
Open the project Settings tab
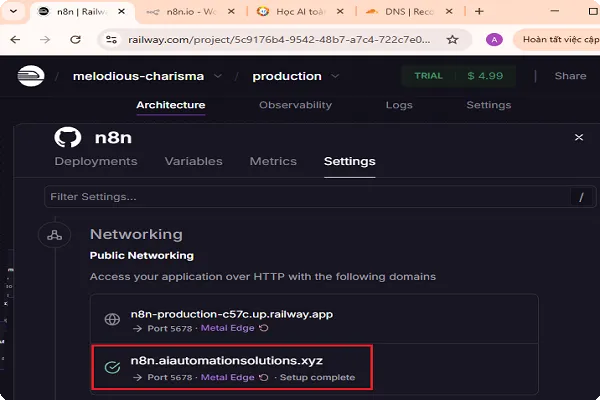tap(489, 105)
